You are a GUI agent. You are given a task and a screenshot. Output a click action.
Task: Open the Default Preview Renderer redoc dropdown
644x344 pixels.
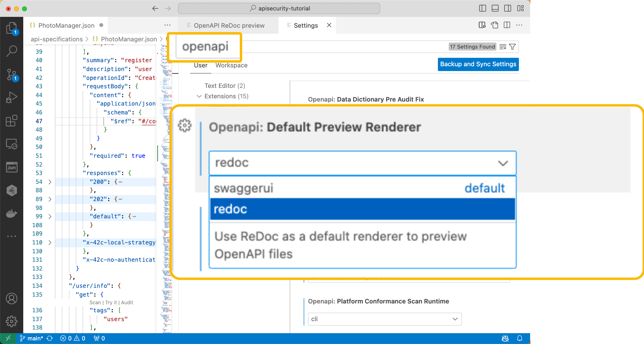(x=363, y=163)
